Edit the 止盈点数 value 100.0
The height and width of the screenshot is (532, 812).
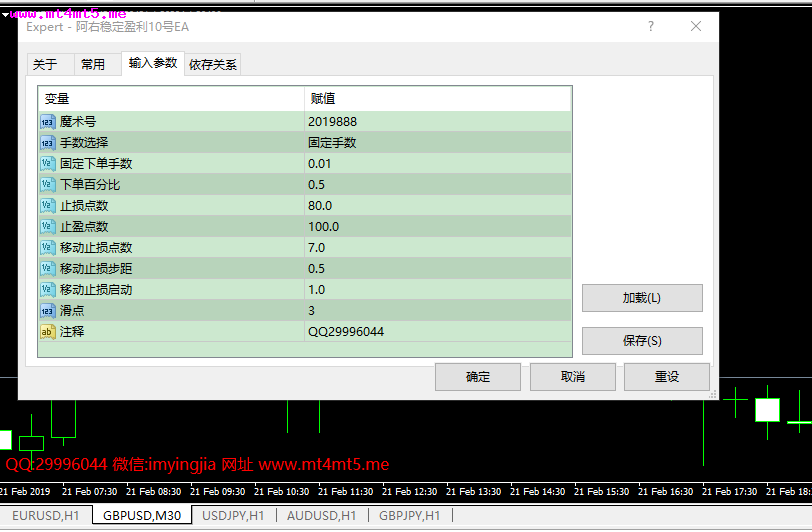click(x=438, y=227)
